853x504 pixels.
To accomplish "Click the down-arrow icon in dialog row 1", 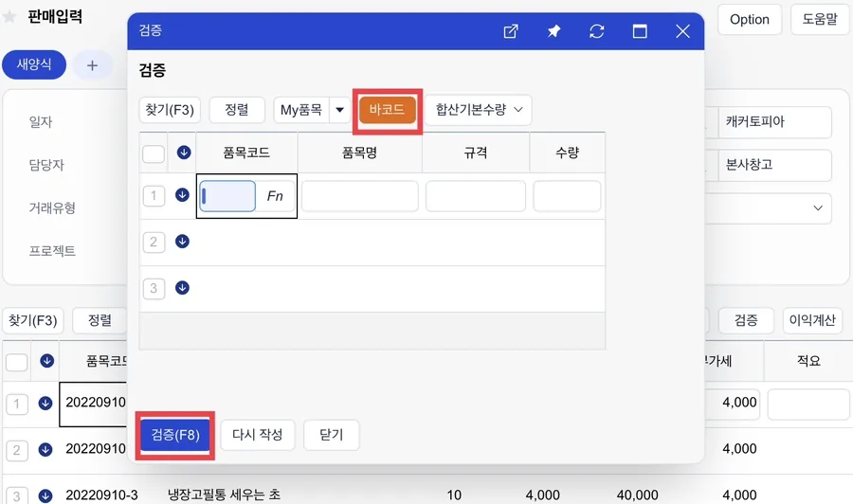I will pos(182,194).
